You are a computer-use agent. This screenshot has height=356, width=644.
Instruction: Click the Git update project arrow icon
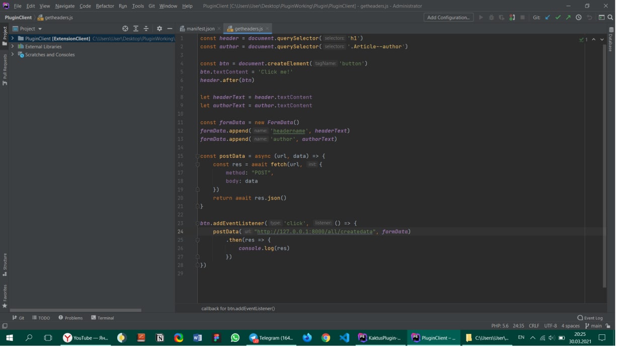[547, 18]
